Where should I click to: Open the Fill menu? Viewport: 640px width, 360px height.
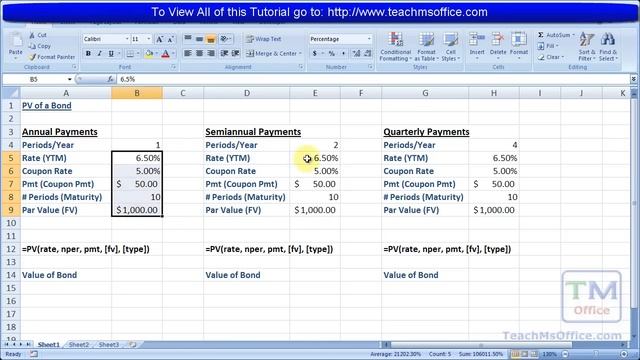tap(547, 46)
